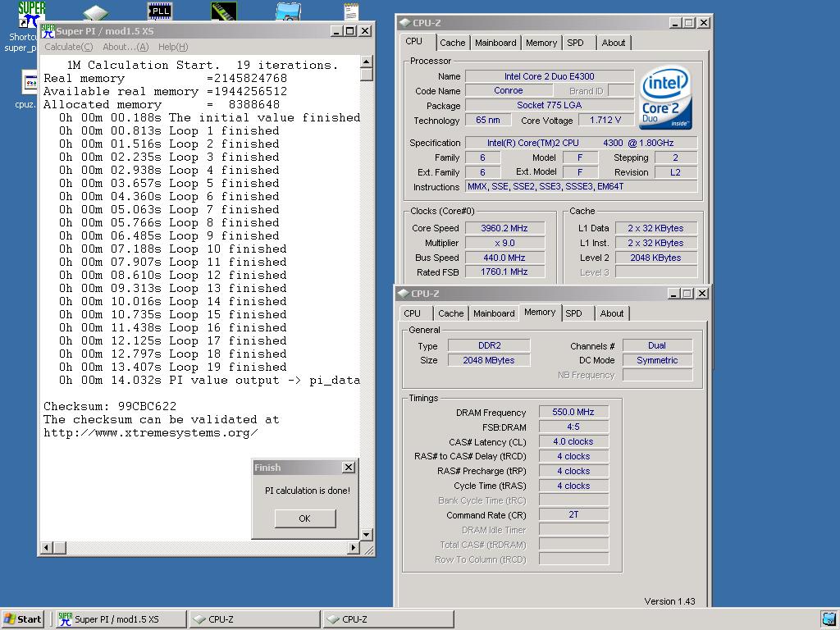Switch to Cache tab in top CPU-Z
This screenshot has width=840, height=630.
click(x=453, y=43)
